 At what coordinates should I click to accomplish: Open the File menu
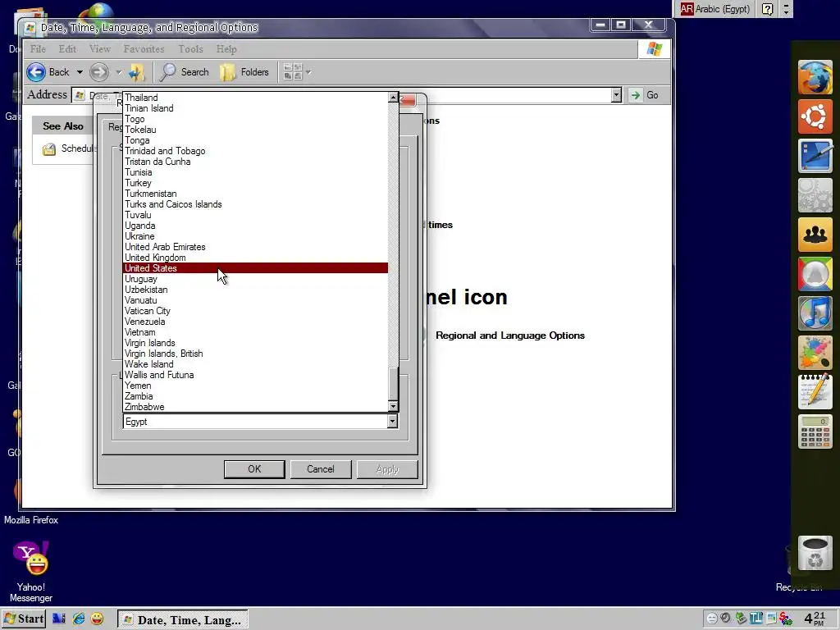tap(38, 48)
